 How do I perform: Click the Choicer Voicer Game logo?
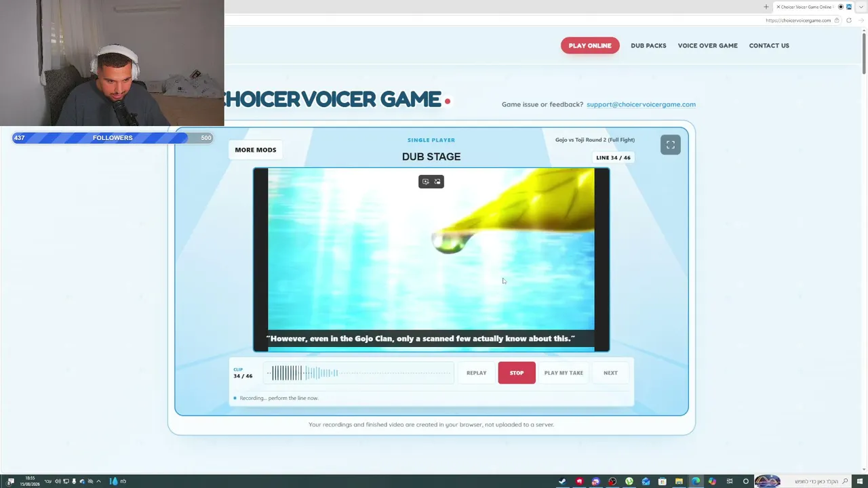pos(337,99)
